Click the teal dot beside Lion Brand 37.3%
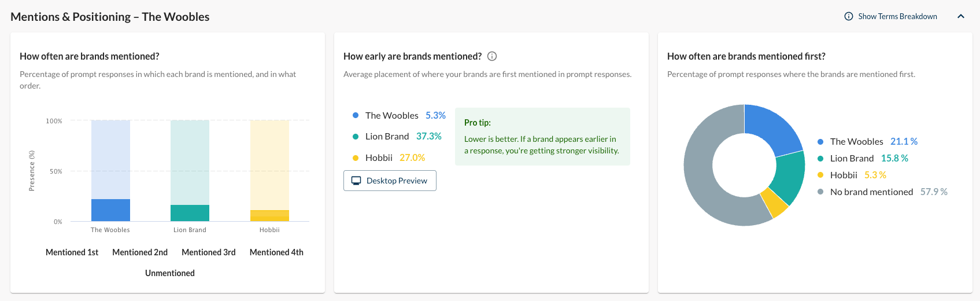This screenshot has height=301, width=980. click(356, 137)
